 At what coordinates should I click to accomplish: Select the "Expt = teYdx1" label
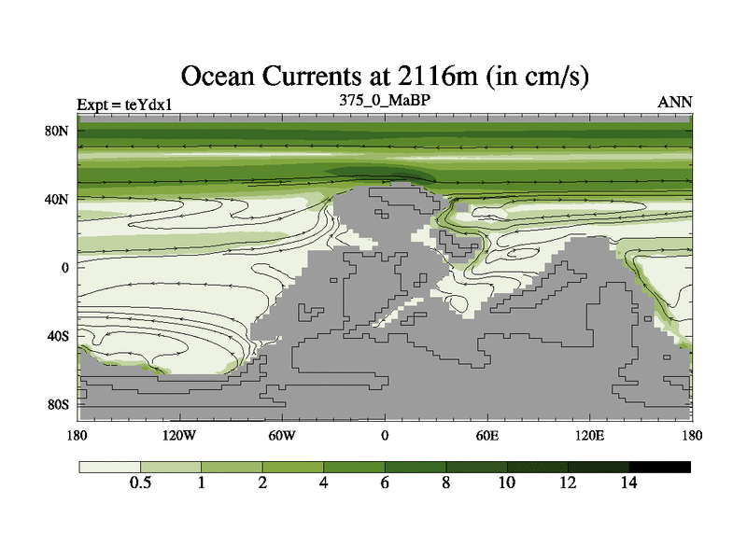pyautogui.click(x=123, y=104)
